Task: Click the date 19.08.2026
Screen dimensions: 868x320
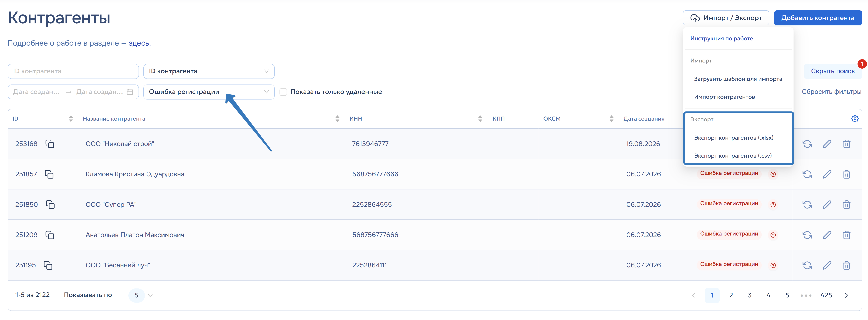Action: [x=643, y=144]
